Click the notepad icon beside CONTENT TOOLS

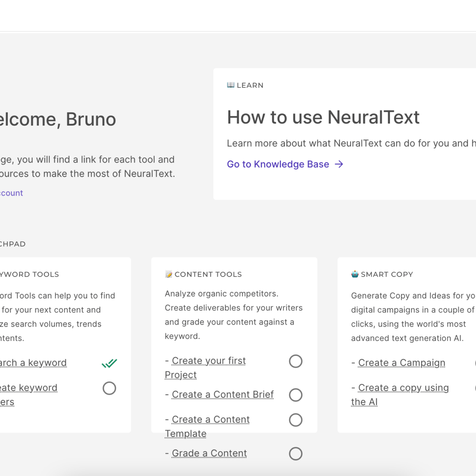pyautogui.click(x=169, y=274)
